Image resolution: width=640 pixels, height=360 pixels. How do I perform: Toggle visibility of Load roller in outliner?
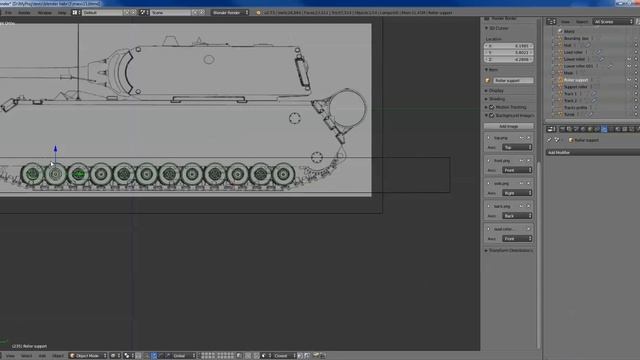629,52
